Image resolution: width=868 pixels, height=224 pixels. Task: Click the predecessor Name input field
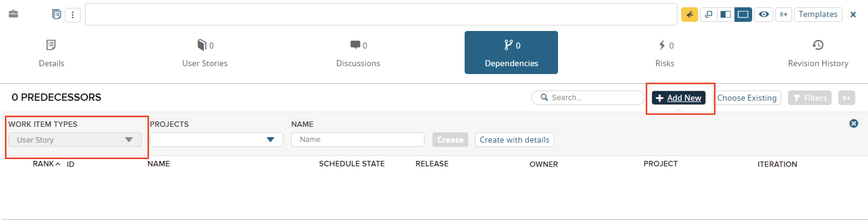tap(358, 140)
